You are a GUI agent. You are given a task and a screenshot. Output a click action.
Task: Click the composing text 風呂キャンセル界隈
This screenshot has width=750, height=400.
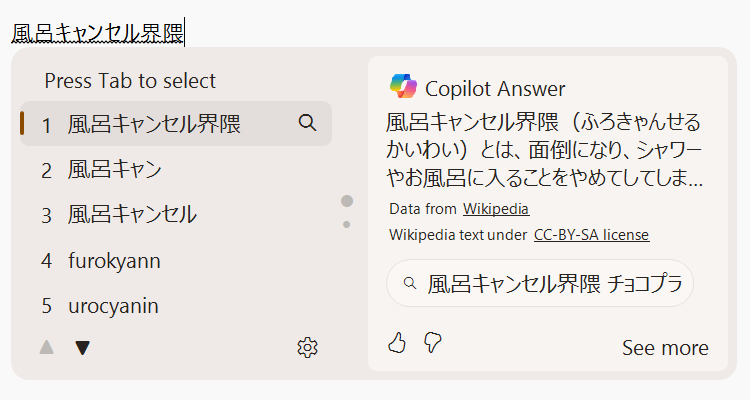97,33
